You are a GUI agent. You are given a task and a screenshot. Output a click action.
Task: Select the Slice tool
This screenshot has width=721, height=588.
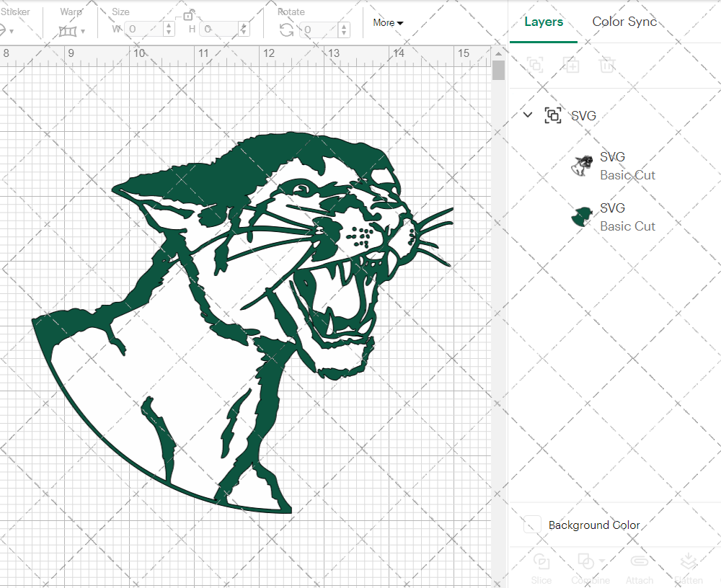541,566
